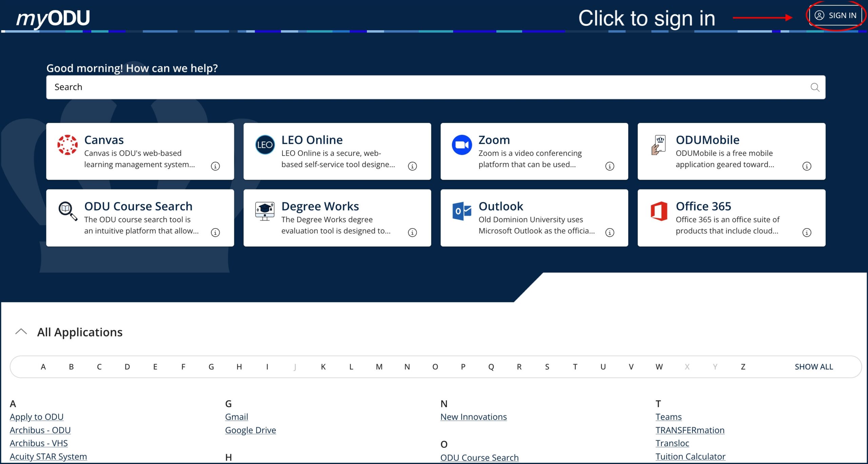The width and height of the screenshot is (868, 464).
Task: Click the Office 365 logo icon
Action: tap(659, 211)
